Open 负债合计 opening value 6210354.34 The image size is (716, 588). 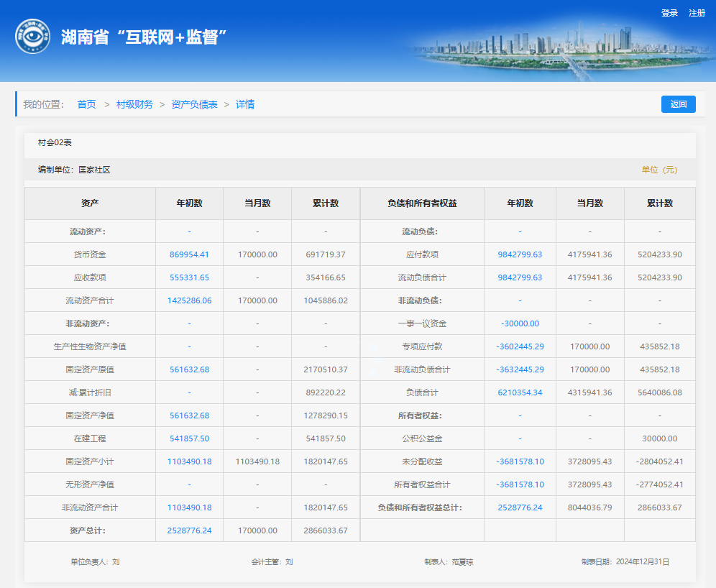tap(520, 392)
